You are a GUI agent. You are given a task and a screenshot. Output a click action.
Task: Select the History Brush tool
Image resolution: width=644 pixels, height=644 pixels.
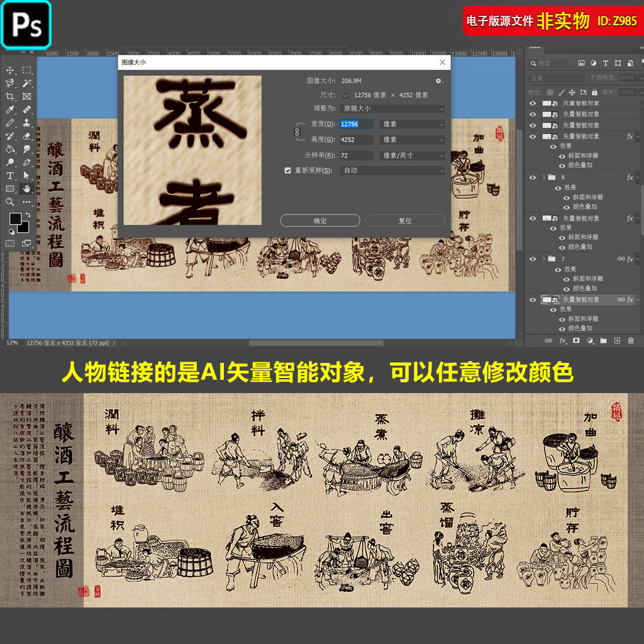coord(10,136)
